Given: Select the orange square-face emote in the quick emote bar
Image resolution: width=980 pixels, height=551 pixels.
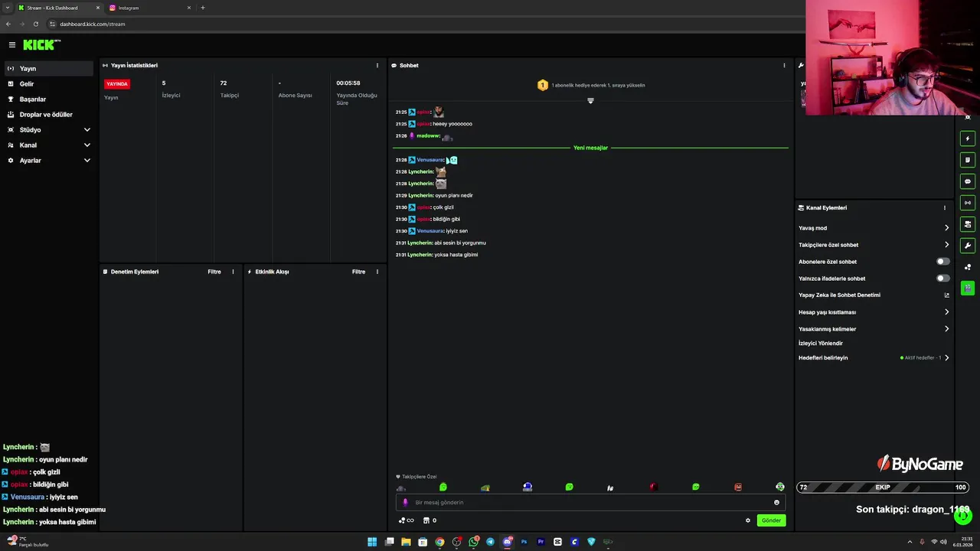Looking at the screenshot, I should [x=738, y=487].
